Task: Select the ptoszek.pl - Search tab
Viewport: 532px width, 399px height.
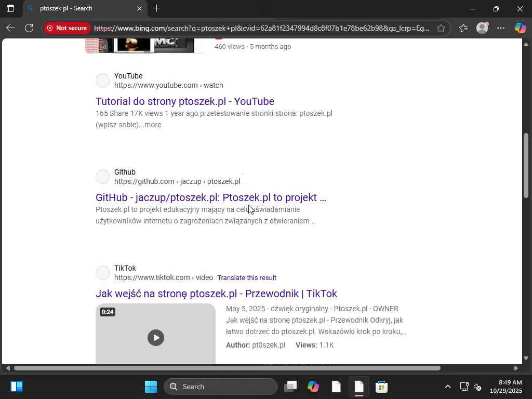Action: (x=85, y=8)
